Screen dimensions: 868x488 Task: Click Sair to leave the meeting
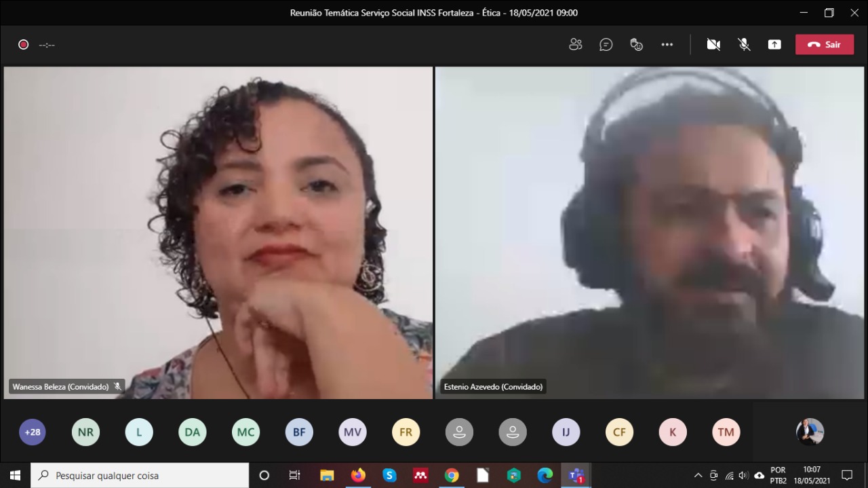(x=824, y=44)
